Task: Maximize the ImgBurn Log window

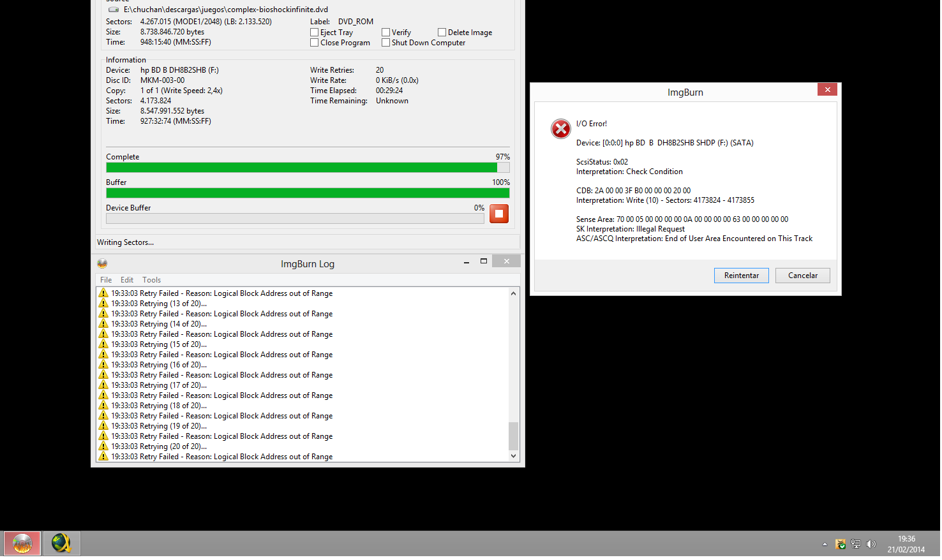Action: [x=484, y=262]
